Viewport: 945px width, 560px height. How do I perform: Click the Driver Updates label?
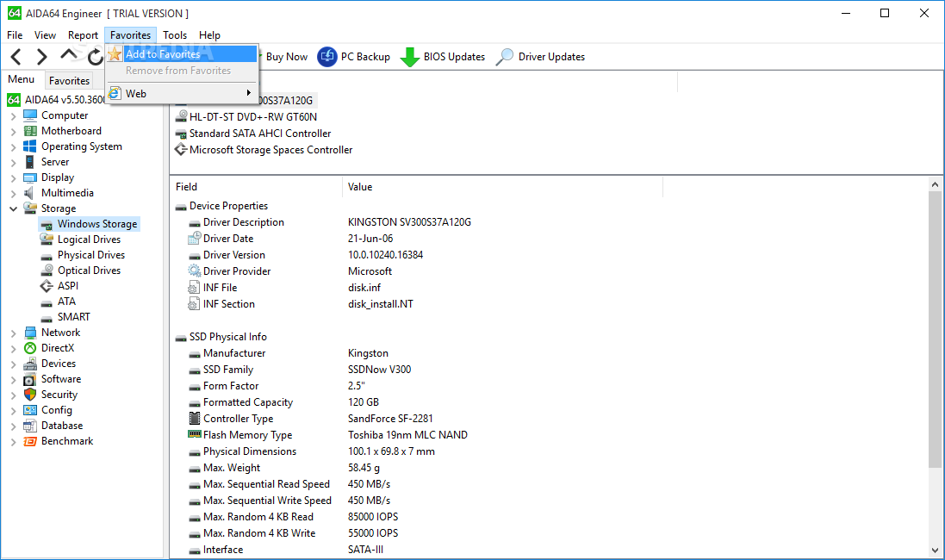[x=551, y=57]
